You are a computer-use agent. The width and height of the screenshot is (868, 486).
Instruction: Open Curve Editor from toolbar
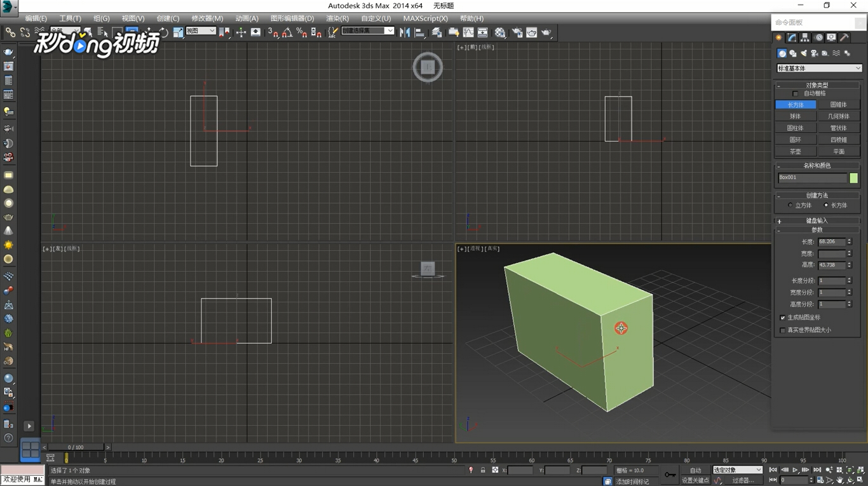(x=468, y=32)
